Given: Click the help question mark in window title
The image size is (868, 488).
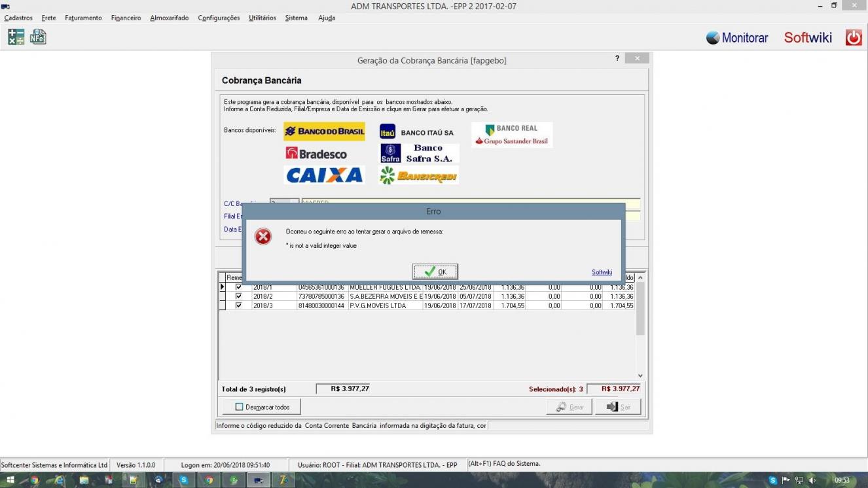Looking at the screenshot, I should [617, 59].
